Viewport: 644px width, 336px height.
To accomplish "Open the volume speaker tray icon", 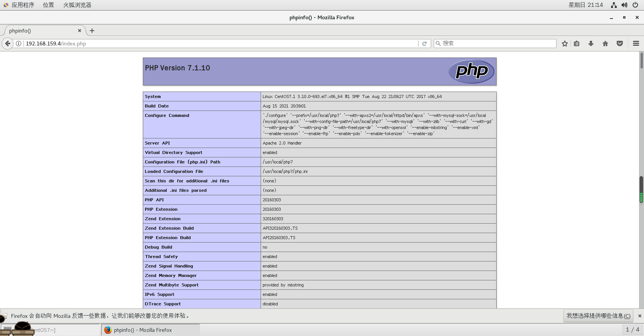I will 624,5.
